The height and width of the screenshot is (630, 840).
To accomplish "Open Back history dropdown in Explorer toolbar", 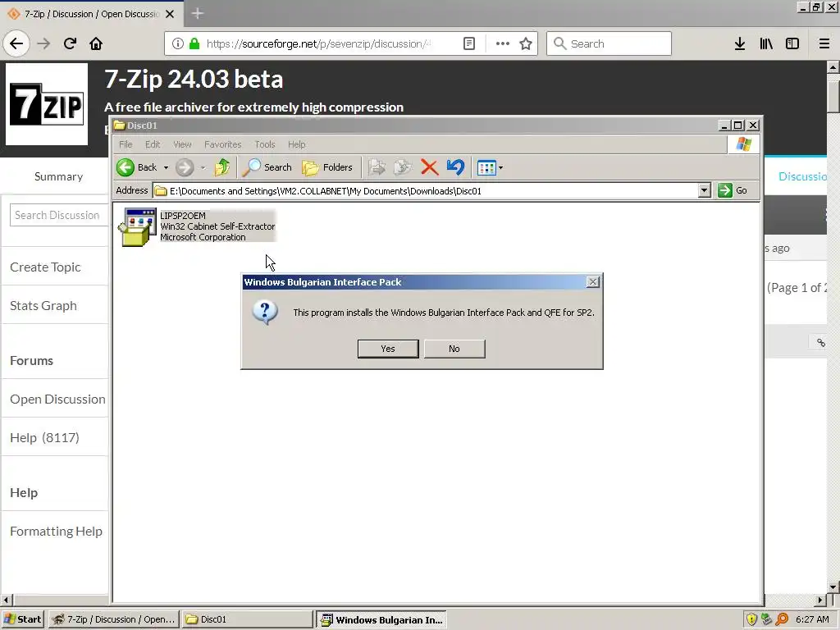I will [166, 167].
